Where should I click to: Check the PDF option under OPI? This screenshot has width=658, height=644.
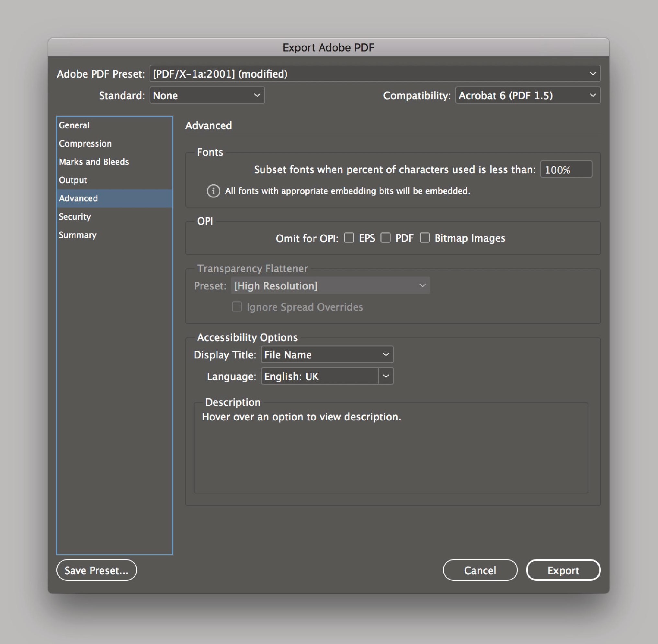(386, 238)
